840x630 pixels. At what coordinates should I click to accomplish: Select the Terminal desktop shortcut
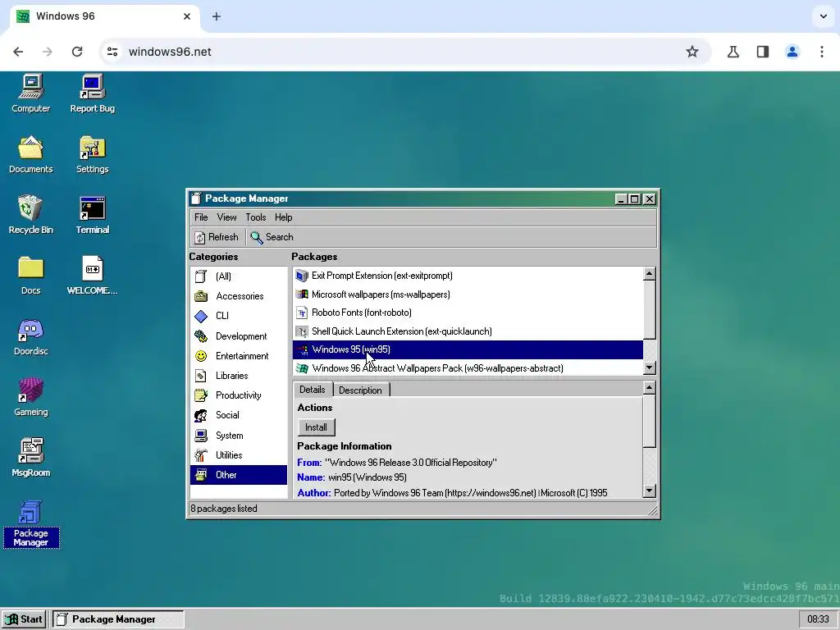click(x=92, y=215)
